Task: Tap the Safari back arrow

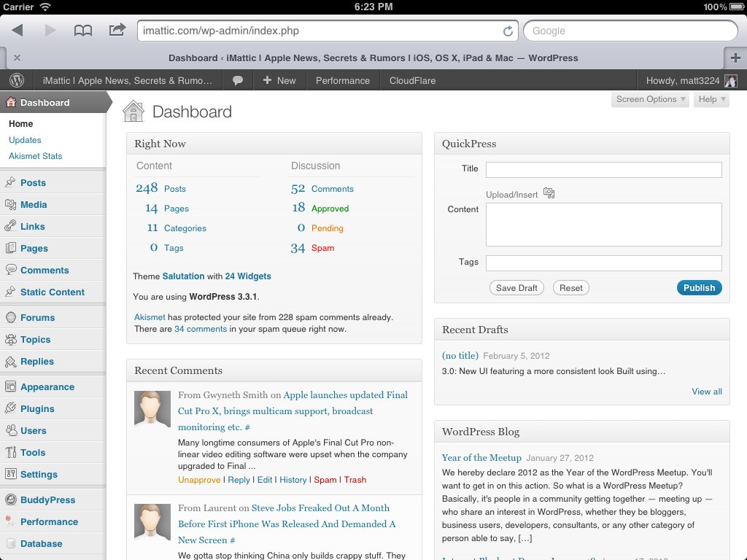Action: (x=18, y=31)
